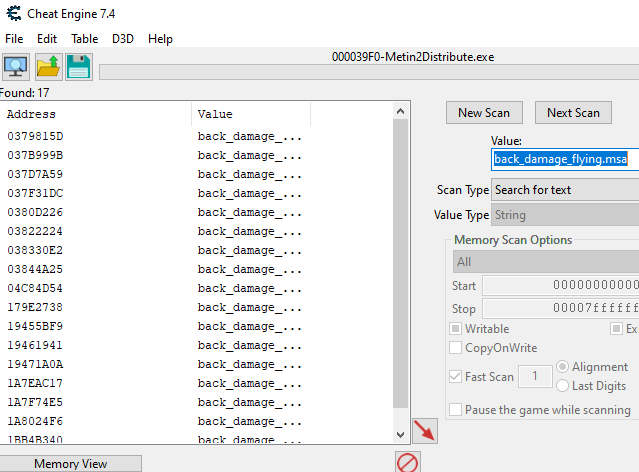Toggle the partially visible Ex checkbox

(617, 329)
